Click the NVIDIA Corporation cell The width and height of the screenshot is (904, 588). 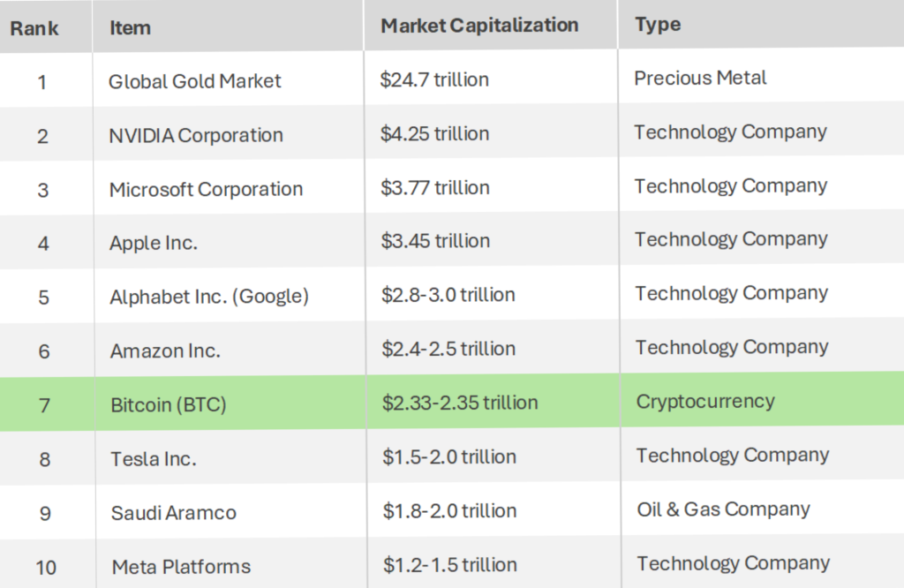point(196,135)
